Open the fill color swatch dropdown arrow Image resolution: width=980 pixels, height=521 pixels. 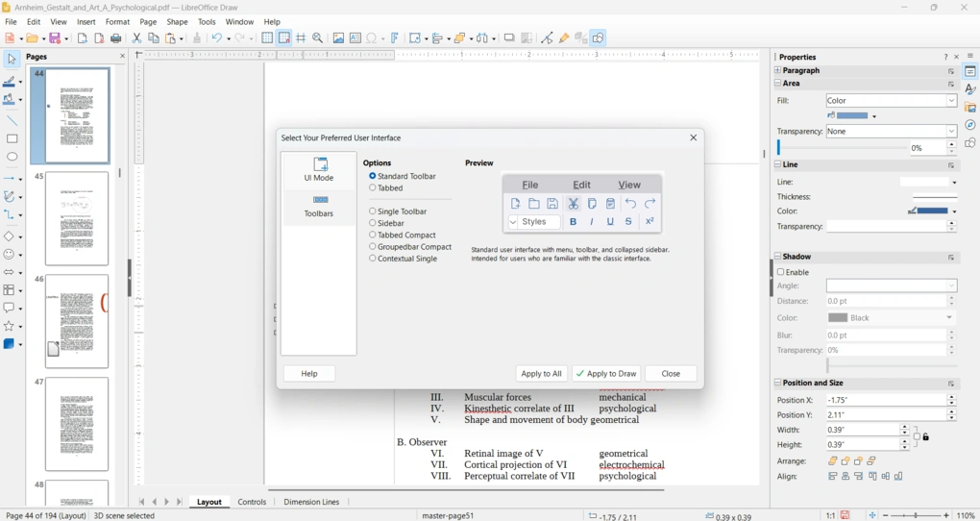874,116
